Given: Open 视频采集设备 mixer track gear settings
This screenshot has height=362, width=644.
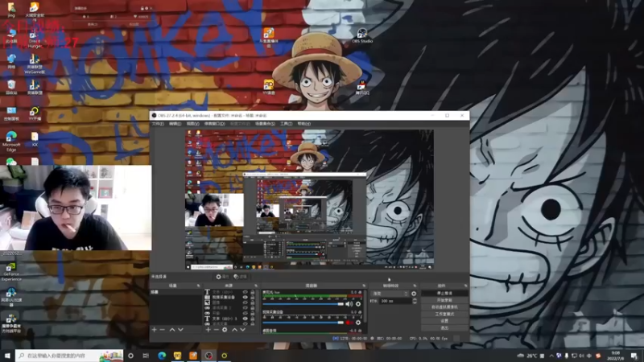Looking at the screenshot, I should 358,323.
